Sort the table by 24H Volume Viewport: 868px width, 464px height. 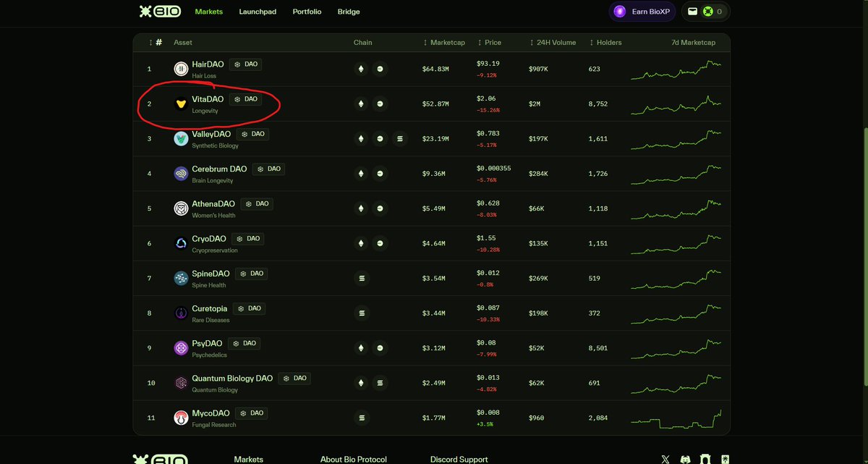tap(553, 43)
